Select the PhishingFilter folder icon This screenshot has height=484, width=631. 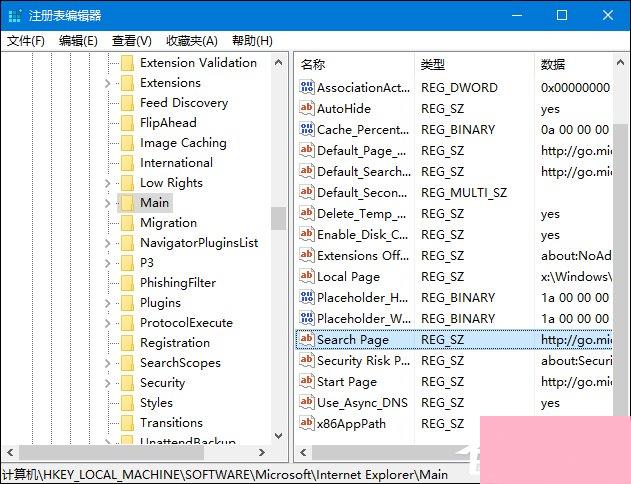[127, 283]
